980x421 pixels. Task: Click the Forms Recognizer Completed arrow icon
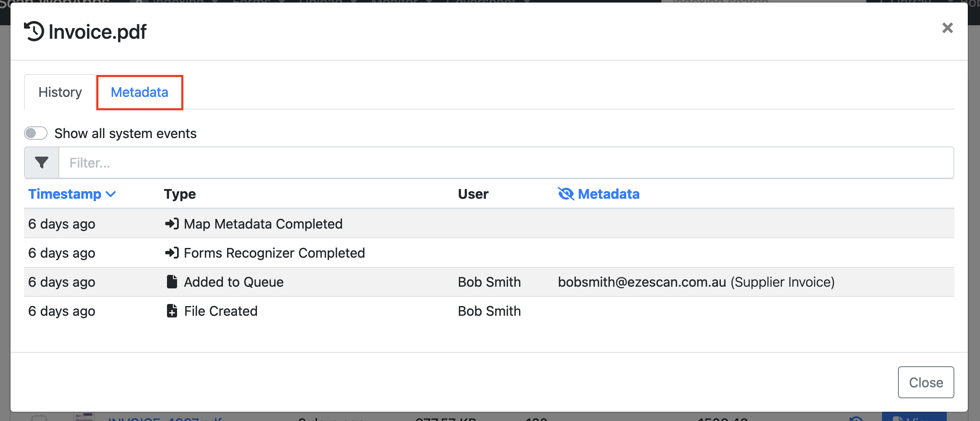(172, 253)
